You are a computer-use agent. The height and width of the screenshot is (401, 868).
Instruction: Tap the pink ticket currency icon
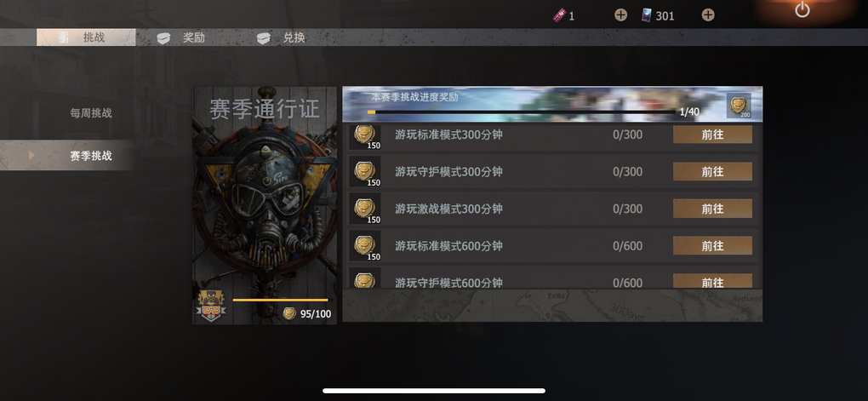click(559, 15)
